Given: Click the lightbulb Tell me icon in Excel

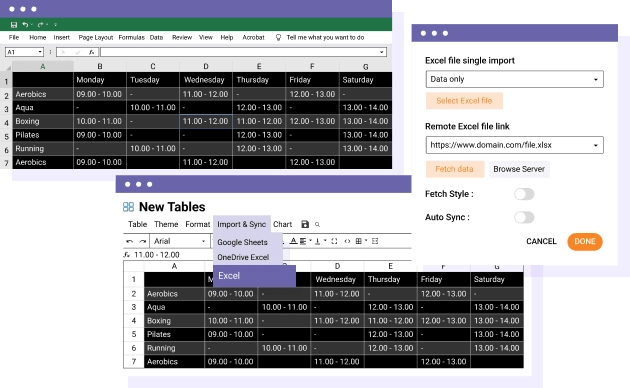Looking at the screenshot, I should (x=278, y=37).
